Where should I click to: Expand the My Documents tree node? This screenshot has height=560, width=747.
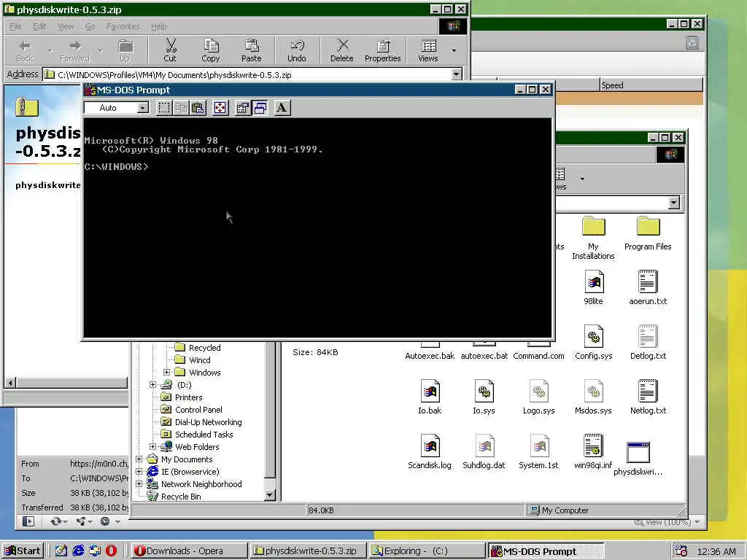(x=139, y=459)
